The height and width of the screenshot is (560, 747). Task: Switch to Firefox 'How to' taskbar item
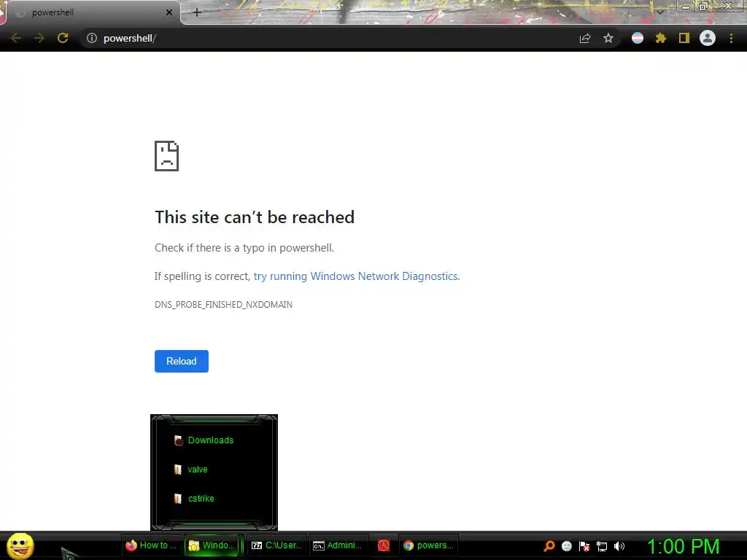click(151, 545)
